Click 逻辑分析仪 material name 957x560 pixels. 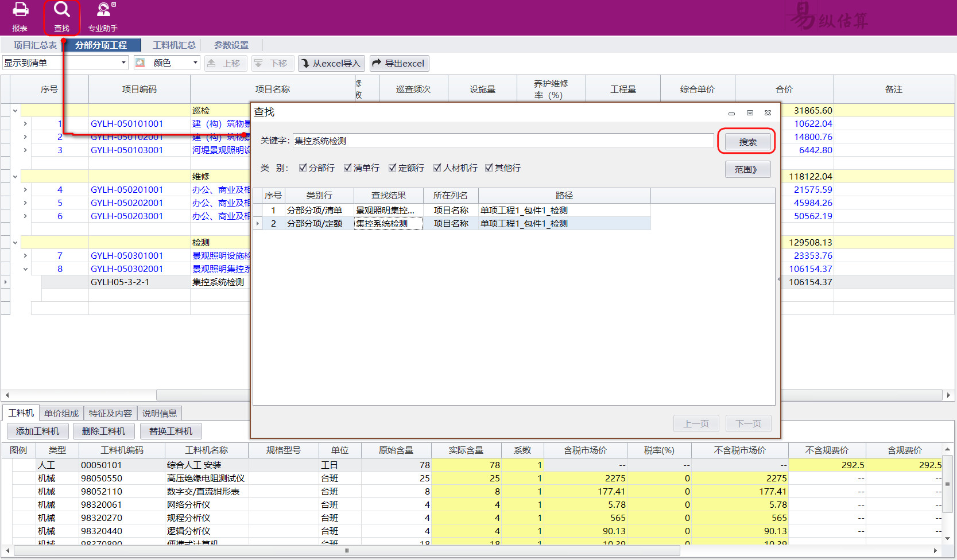pyautogui.click(x=188, y=531)
